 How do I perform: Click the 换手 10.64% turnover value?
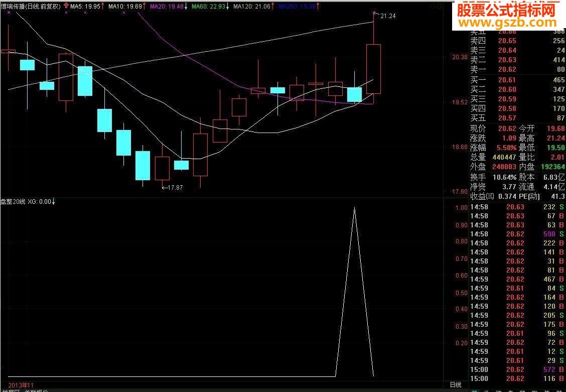click(505, 177)
